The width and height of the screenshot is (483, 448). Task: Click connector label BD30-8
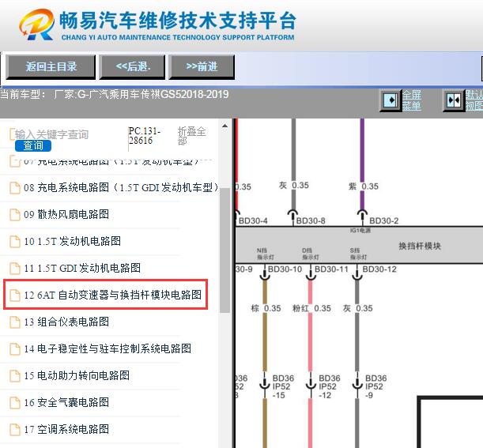[311, 220]
